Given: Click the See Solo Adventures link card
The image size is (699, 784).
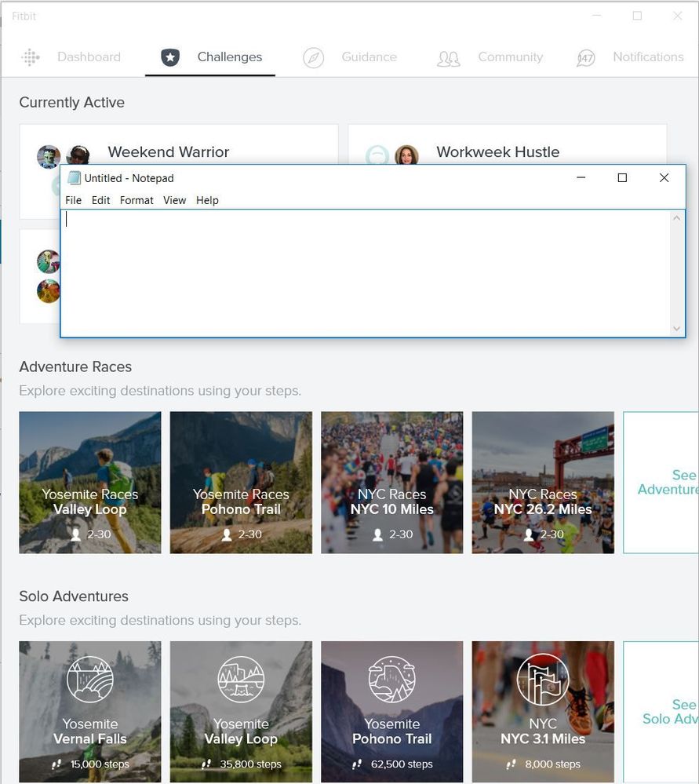Looking at the screenshot, I should pos(661,712).
